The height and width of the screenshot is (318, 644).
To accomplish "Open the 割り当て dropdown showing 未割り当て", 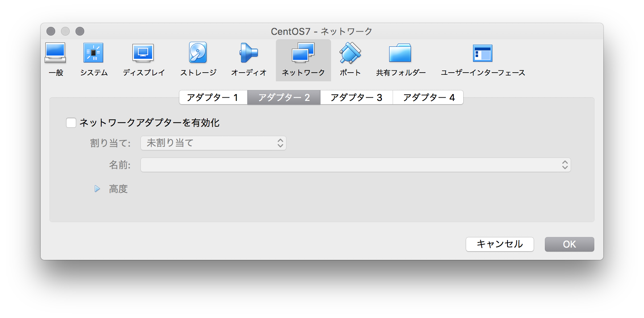I will (x=213, y=143).
